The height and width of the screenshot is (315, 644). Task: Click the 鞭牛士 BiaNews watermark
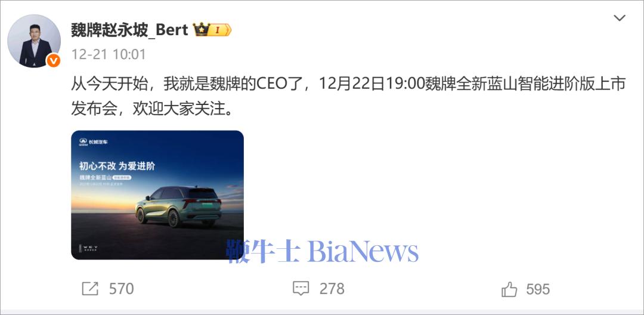click(x=322, y=251)
